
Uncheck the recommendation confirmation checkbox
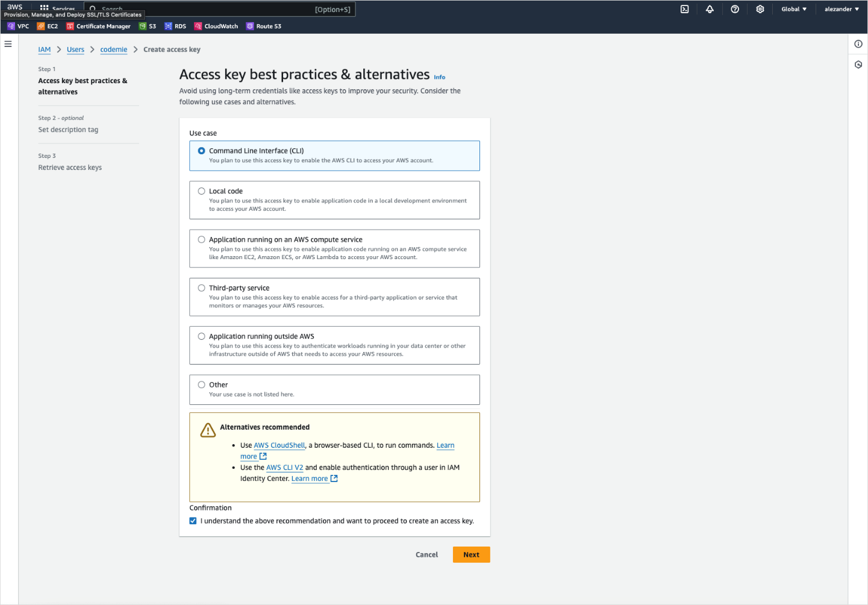pos(193,521)
